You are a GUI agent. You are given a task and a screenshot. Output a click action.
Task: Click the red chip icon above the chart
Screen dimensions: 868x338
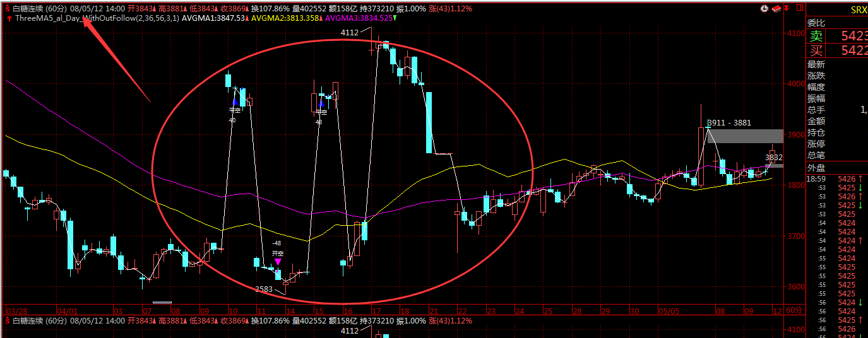tap(776, 9)
